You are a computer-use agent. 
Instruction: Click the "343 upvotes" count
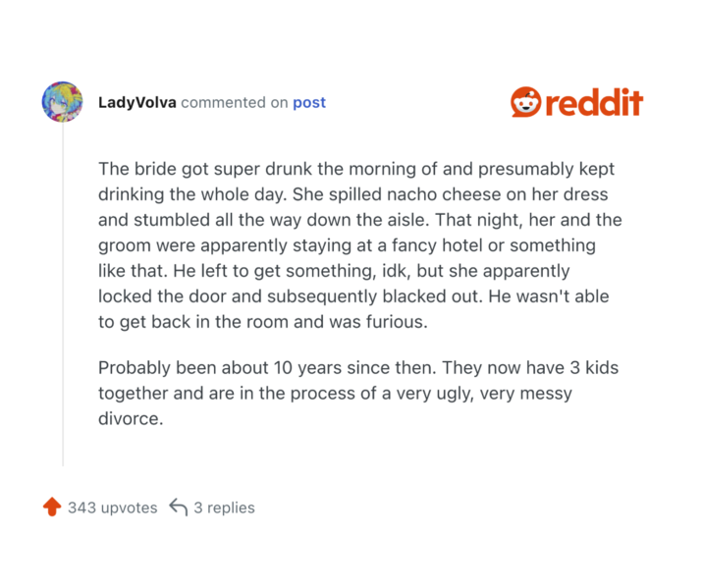[x=112, y=508]
